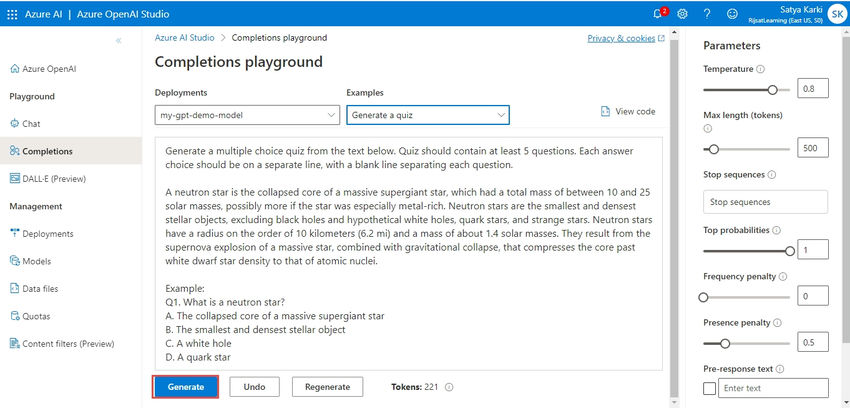Click the Temperature info icon
This screenshot has height=408, width=850.
[x=761, y=69]
